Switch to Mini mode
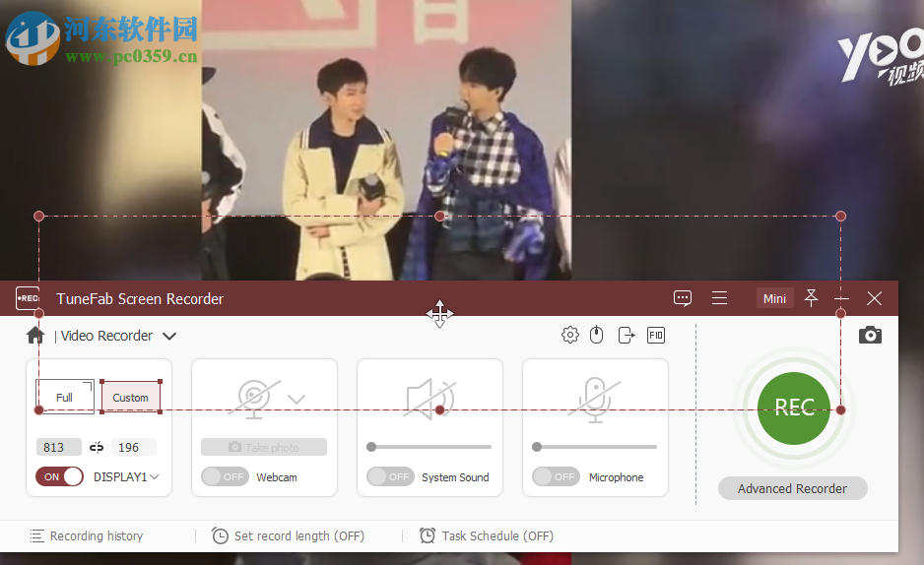The height and width of the screenshot is (565, 924). (x=774, y=298)
